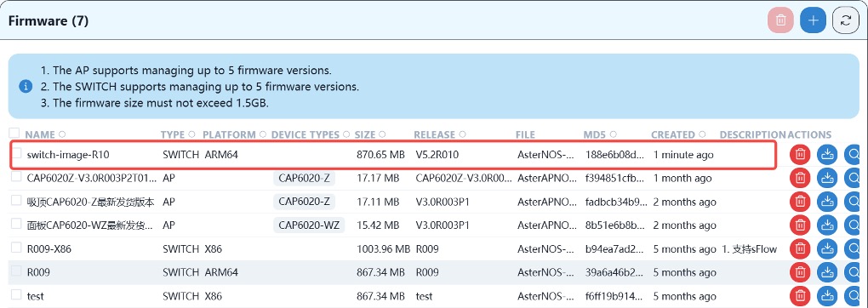Click the CAP6020-WZ device type tag
Image resolution: width=868 pixels, height=308 pixels.
[x=309, y=225]
